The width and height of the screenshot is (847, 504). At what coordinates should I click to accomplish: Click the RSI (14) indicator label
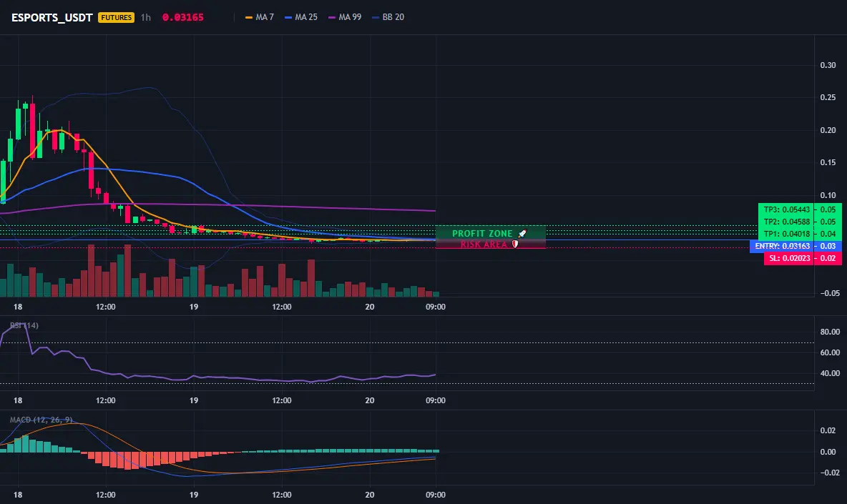click(24, 325)
